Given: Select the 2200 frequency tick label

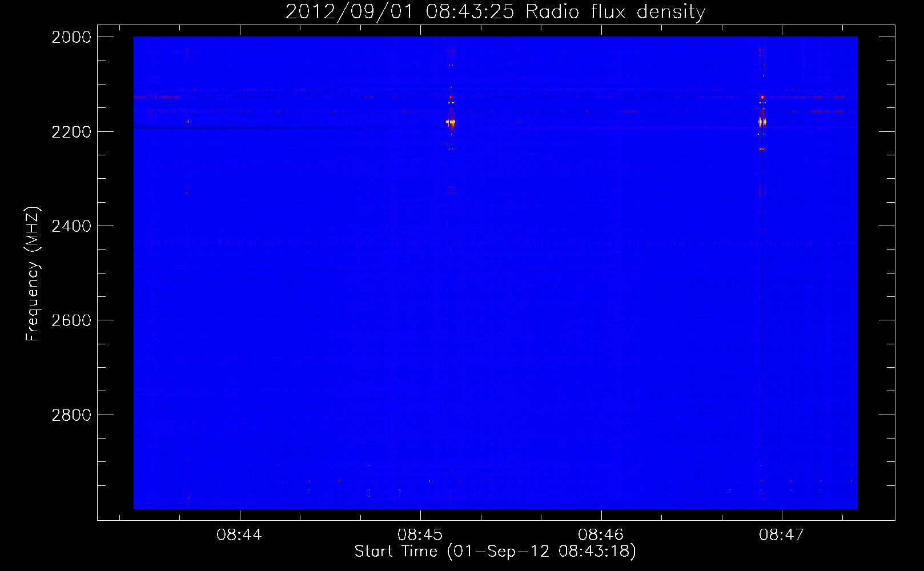Looking at the screenshot, I should coord(71,132).
